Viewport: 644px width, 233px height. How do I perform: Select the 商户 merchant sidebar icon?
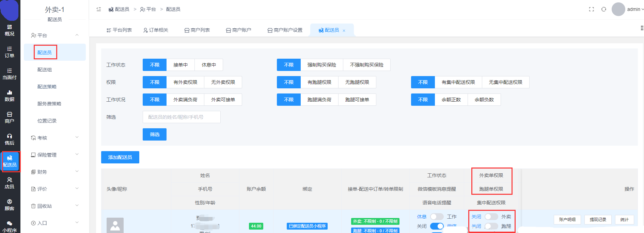(x=10, y=117)
